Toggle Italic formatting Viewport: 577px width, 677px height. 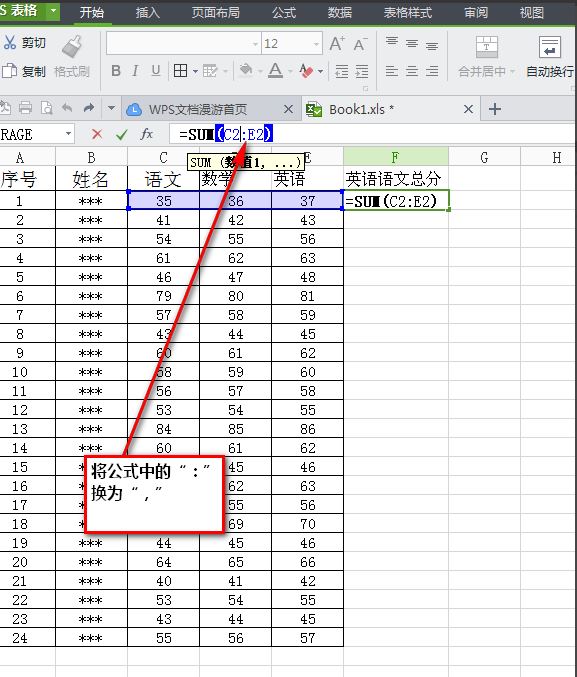135,71
